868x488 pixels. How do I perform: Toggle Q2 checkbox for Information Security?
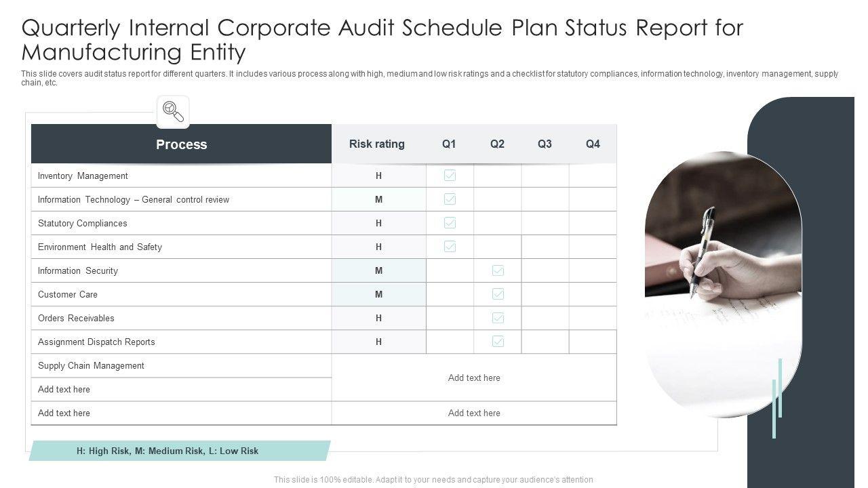click(x=498, y=270)
